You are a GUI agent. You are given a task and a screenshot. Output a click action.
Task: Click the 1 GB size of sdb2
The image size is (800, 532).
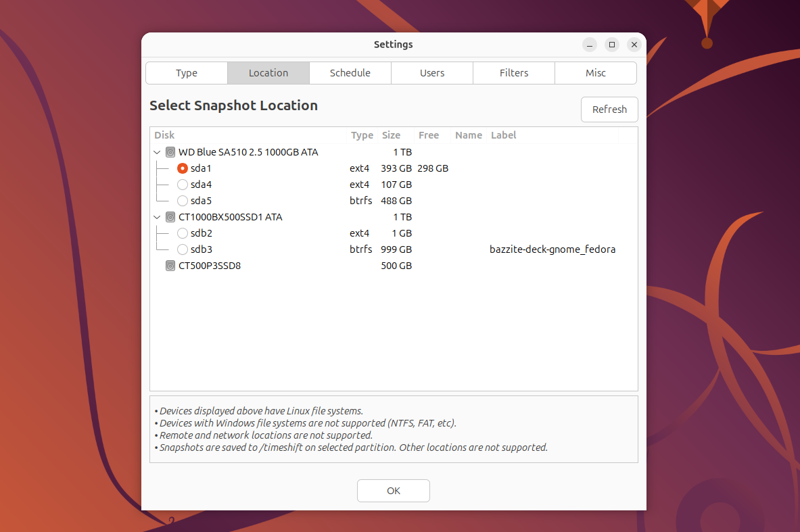(x=402, y=233)
